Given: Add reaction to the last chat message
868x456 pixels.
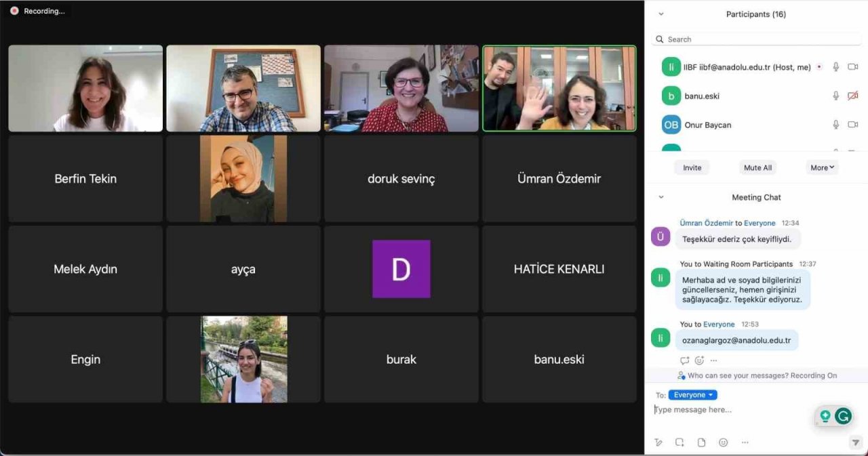Looking at the screenshot, I should [x=699, y=360].
